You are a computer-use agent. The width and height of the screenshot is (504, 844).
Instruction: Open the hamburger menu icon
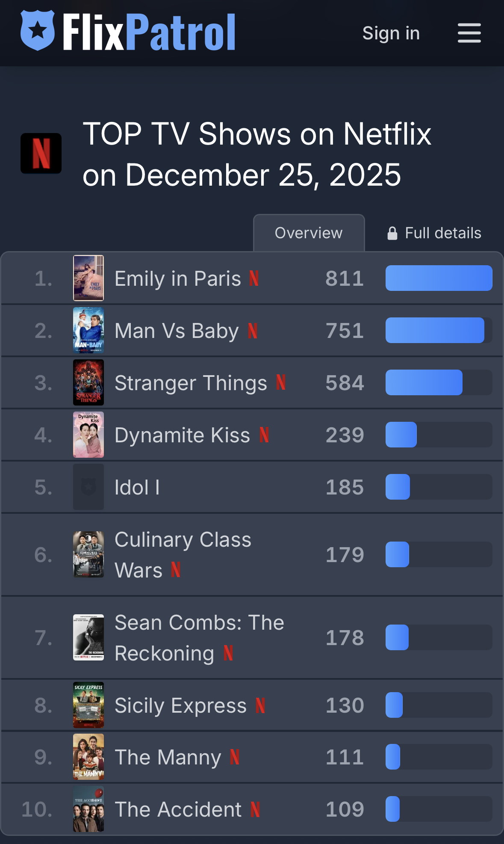[469, 33]
